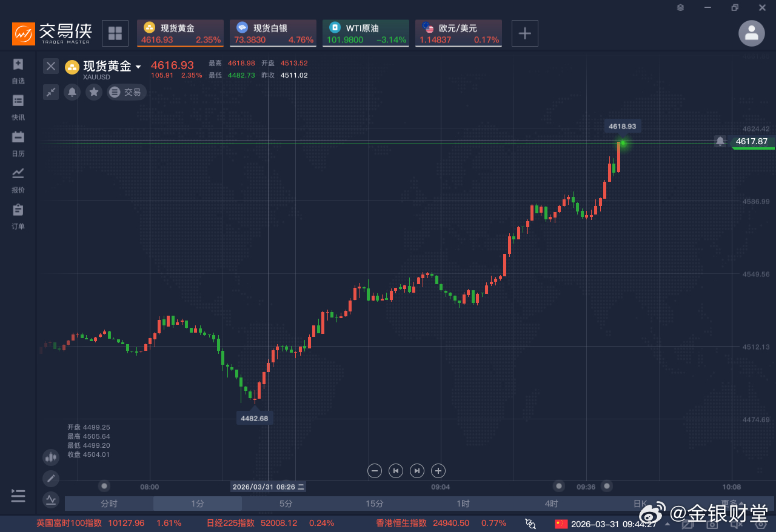Image resolution: width=776 pixels, height=532 pixels.
Task: Star 现货黄金 as a favorite
Action: click(93, 92)
